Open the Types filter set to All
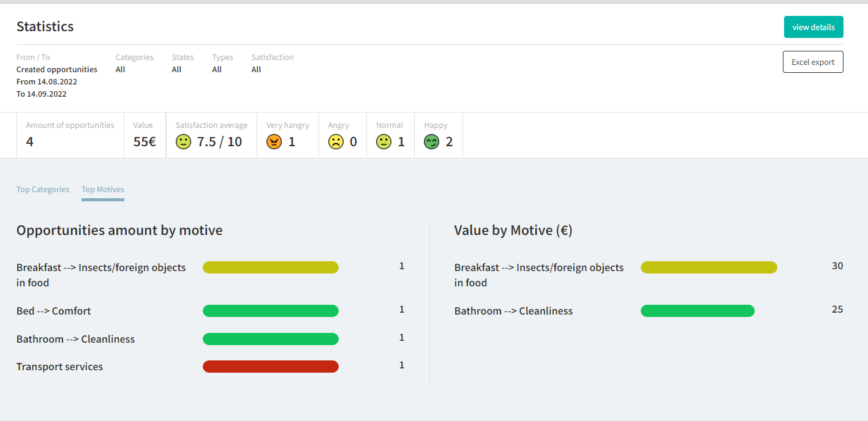 217,69
